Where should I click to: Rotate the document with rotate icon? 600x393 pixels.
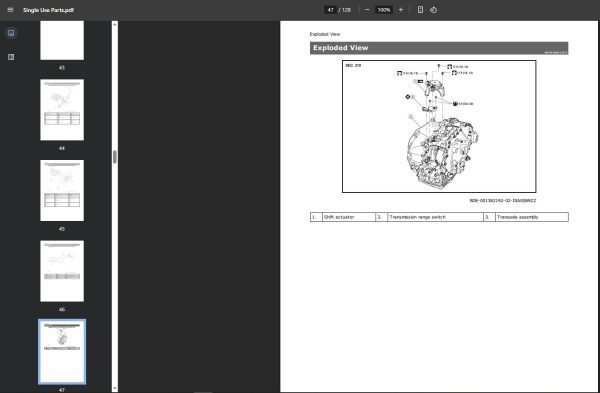[x=433, y=10]
